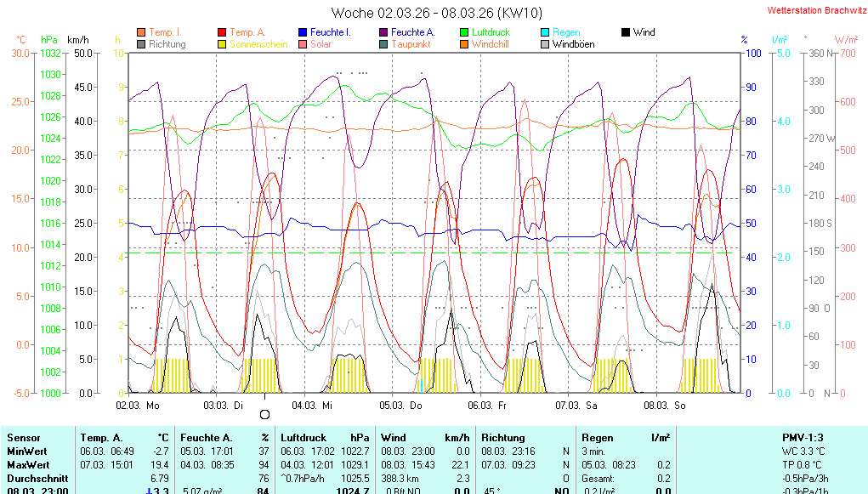Click the Luftdruck column header in the table
Viewport: 868px width, 494px height.
click(x=304, y=437)
